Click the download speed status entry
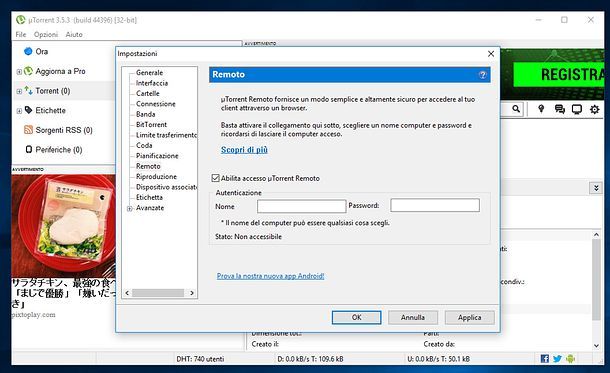This screenshot has height=373, width=610. pyautogui.click(x=310, y=359)
